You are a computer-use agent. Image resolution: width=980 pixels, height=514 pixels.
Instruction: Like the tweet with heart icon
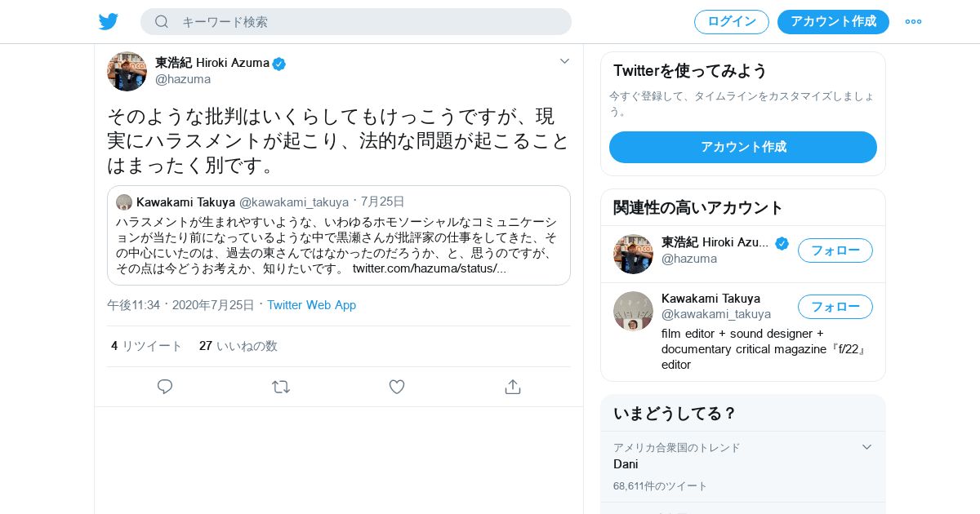coord(397,387)
